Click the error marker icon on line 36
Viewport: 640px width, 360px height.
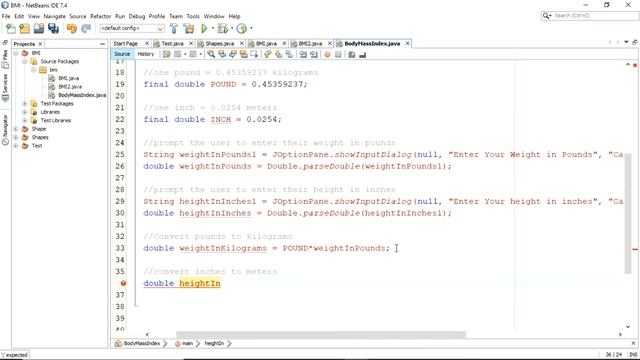click(x=123, y=283)
